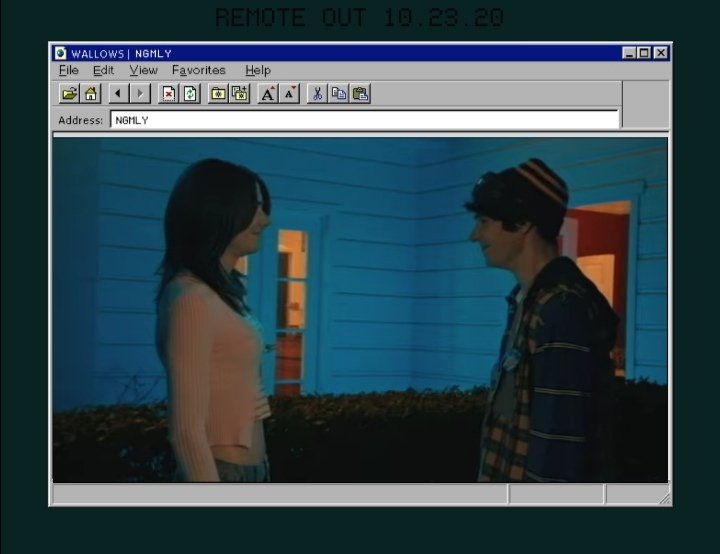Click the Forward arrow button
Viewport: 720px width, 554px height.
(x=141, y=94)
